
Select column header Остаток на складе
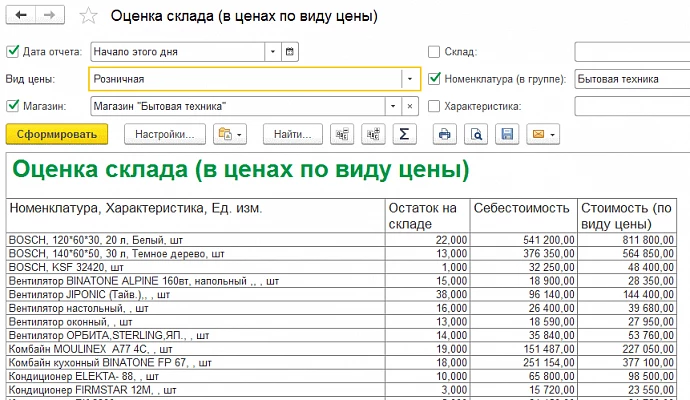click(427, 216)
